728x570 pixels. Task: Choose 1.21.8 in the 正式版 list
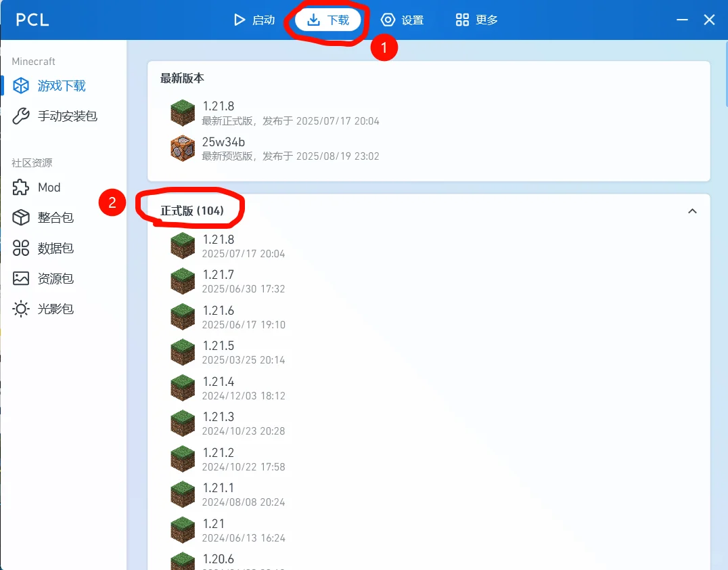point(429,246)
